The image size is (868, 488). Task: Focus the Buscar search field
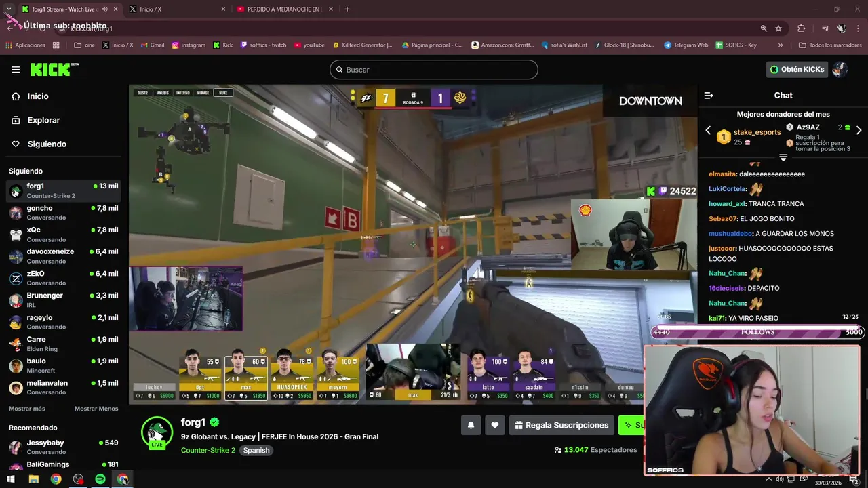(x=434, y=70)
